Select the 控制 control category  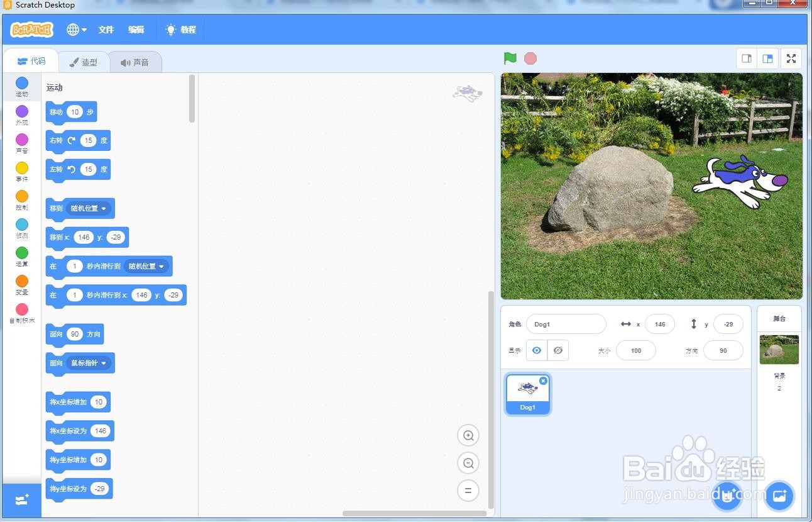click(x=22, y=200)
